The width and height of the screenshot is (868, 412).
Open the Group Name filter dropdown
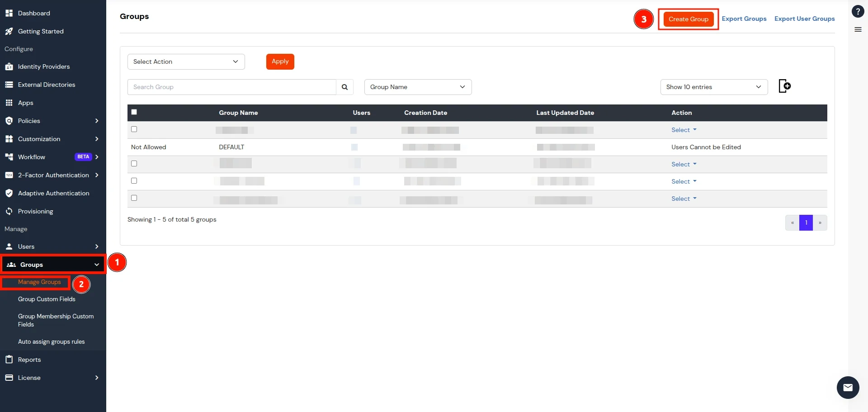(x=417, y=87)
